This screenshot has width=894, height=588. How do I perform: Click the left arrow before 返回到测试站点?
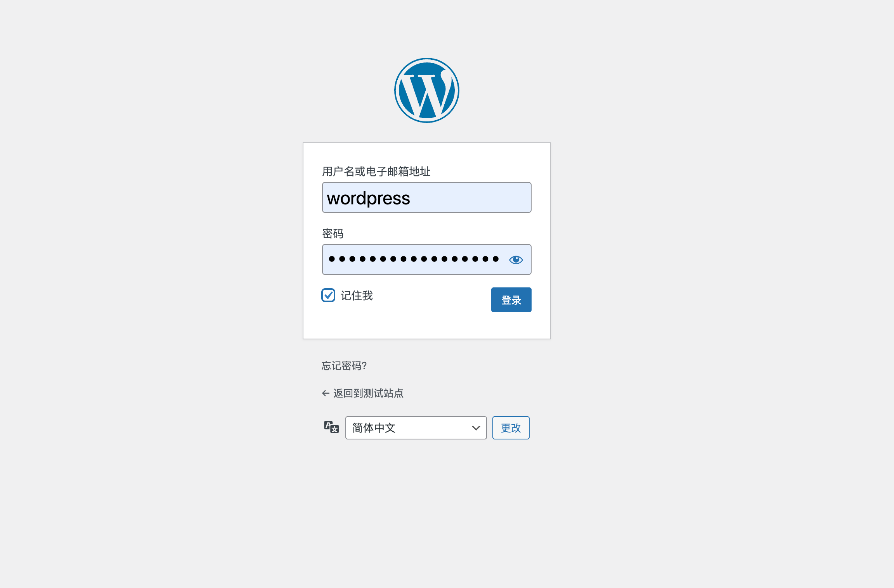[x=326, y=393]
